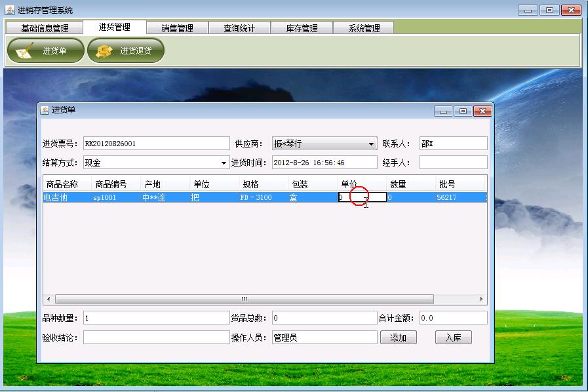Click the 中**连 origin cell

165,197
